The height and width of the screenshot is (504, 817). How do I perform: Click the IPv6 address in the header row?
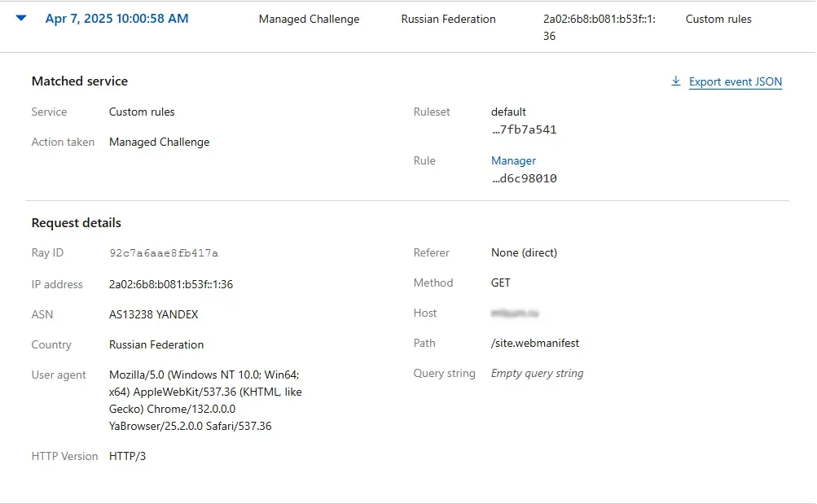click(599, 27)
